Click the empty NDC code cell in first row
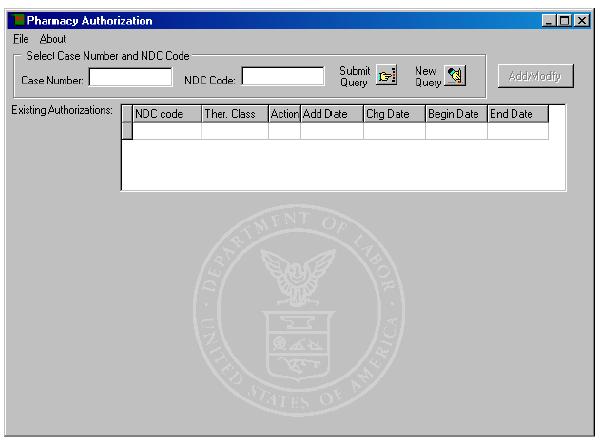The image size is (602, 443). pyautogui.click(x=166, y=131)
